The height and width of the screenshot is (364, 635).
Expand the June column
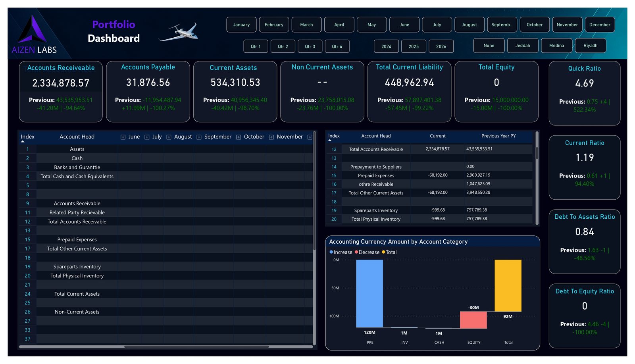[123, 137]
